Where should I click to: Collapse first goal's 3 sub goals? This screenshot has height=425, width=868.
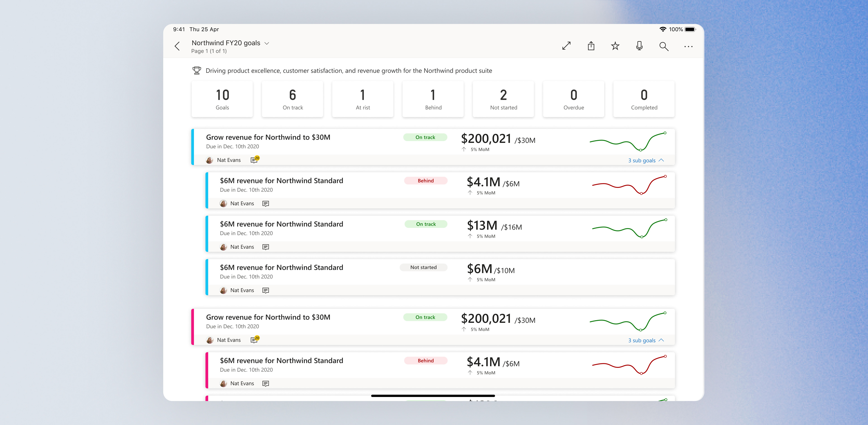[x=646, y=161]
